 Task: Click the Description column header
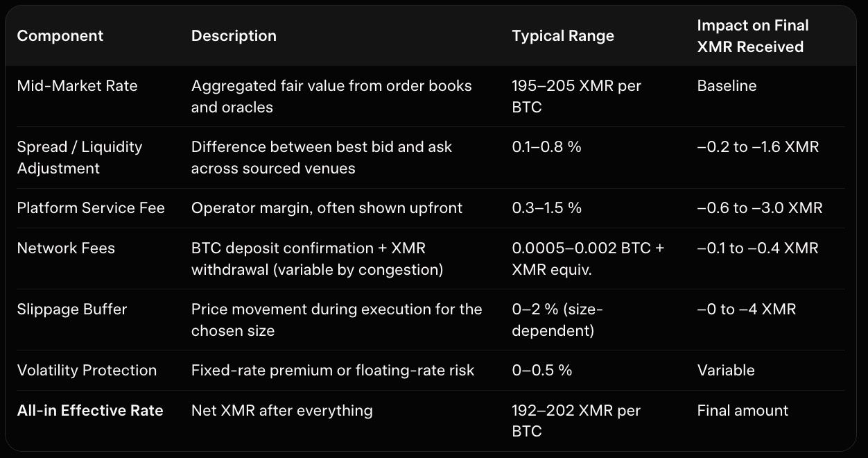coord(234,36)
